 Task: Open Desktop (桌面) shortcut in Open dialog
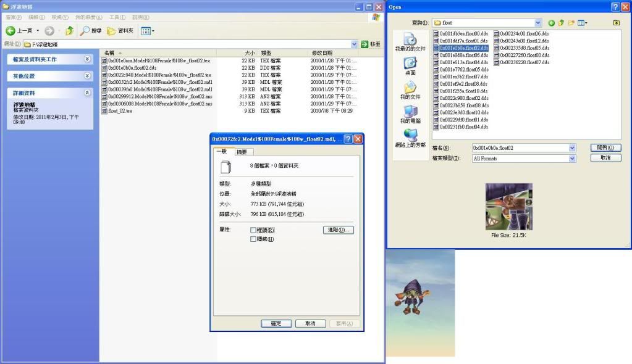[410, 64]
